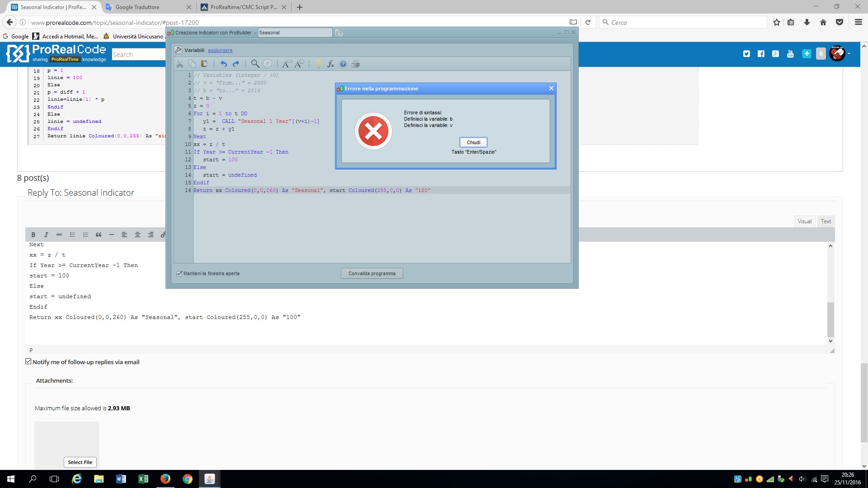Switch to the Google Traduttore browser tab
This screenshot has width=868, height=488.
coord(137,7)
